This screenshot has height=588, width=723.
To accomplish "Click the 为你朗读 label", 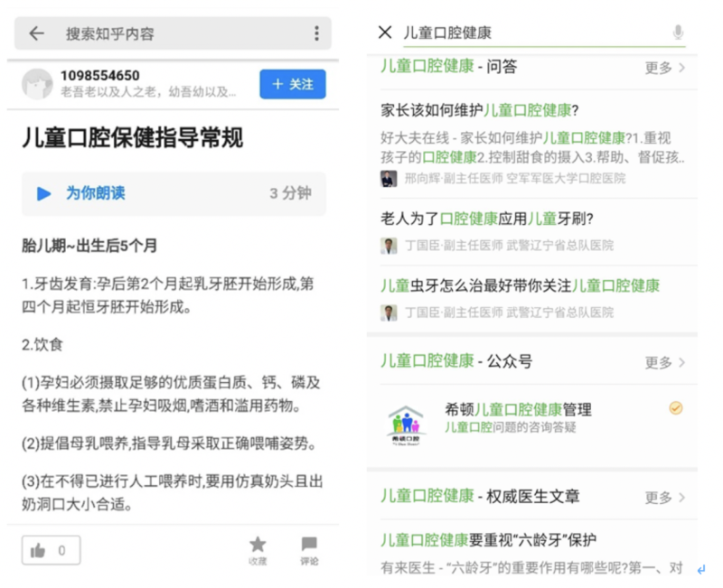I will 96,193.
